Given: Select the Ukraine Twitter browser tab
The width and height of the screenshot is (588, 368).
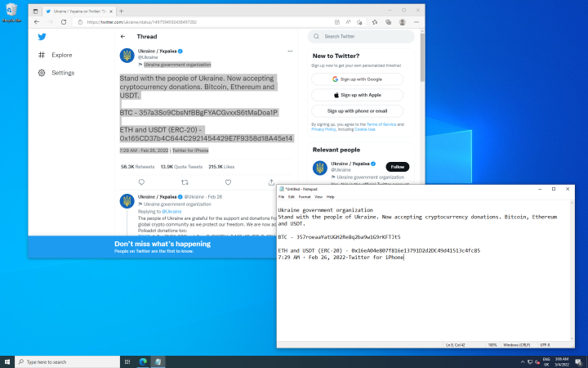Looking at the screenshot, I should coord(78,11).
